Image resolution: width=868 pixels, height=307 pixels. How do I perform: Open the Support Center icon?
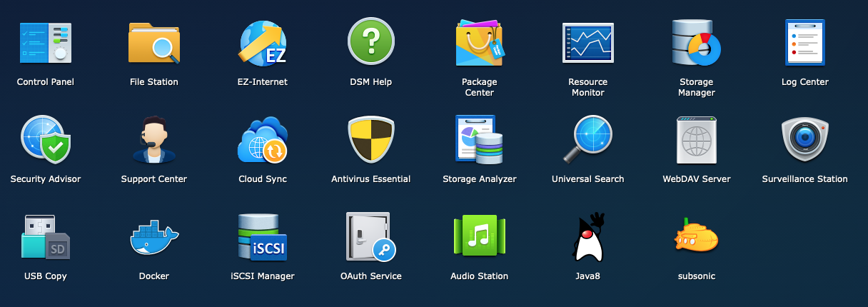pyautogui.click(x=154, y=140)
